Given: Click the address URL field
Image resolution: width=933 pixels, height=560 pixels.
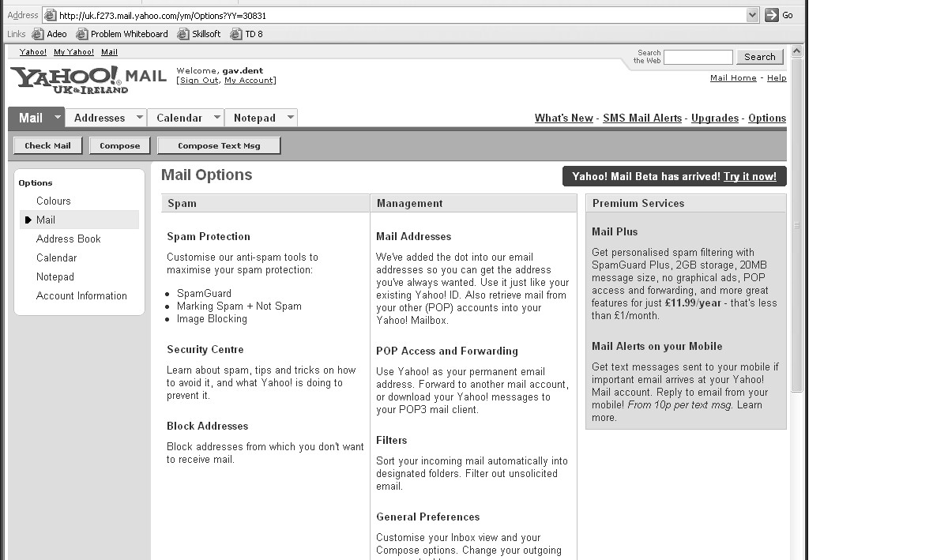Looking at the screenshot, I should click(401, 16).
